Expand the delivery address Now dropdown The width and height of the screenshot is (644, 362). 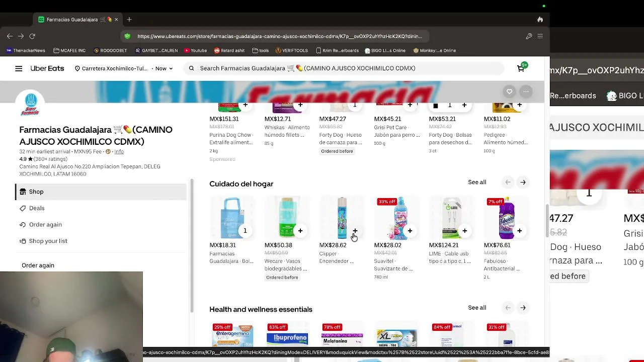[x=164, y=68]
